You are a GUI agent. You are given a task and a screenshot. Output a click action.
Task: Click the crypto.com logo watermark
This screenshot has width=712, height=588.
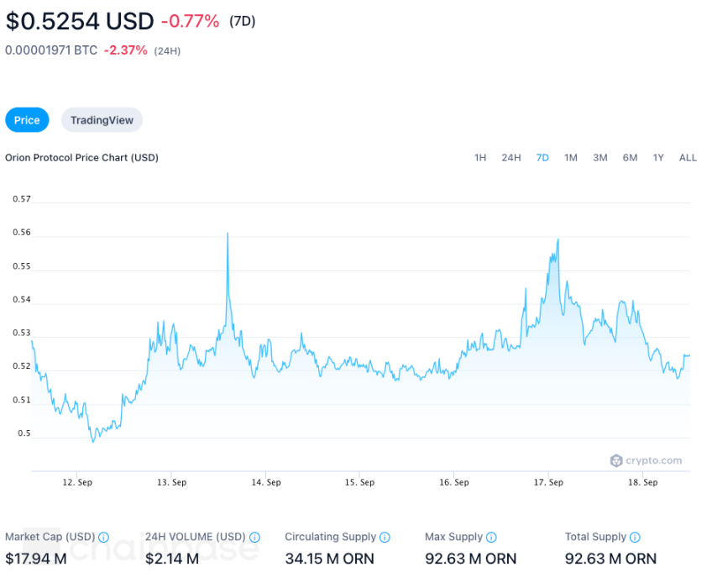(x=647, y=460)
